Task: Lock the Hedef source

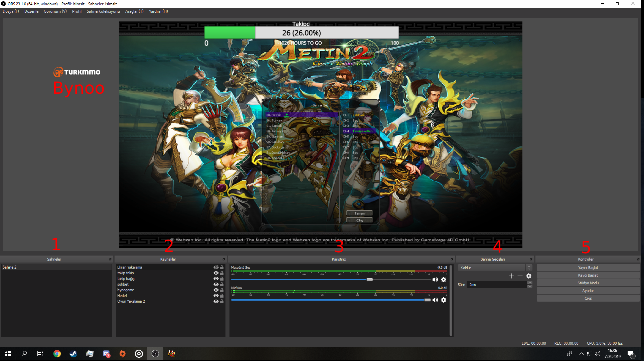Action: coord(222,296)
